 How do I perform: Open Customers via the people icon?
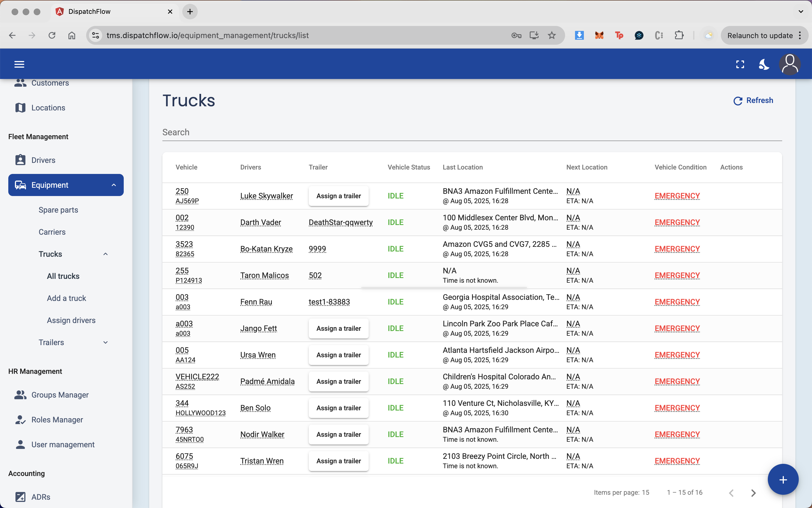pos(20,83)
